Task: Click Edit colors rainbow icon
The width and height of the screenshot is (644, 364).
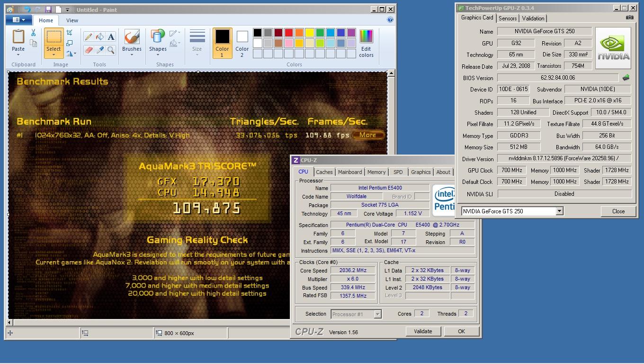Action: [x=366, y=36]
